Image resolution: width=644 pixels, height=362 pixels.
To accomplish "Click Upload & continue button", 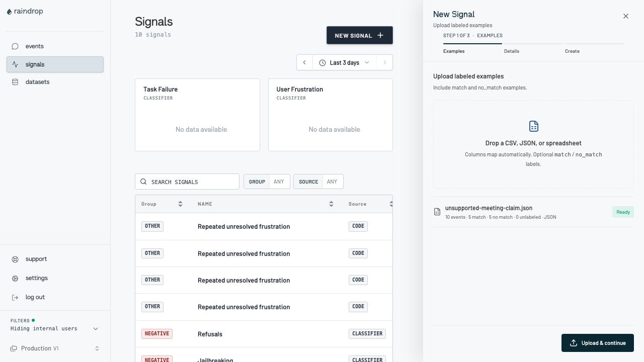I will coord(598,343).
